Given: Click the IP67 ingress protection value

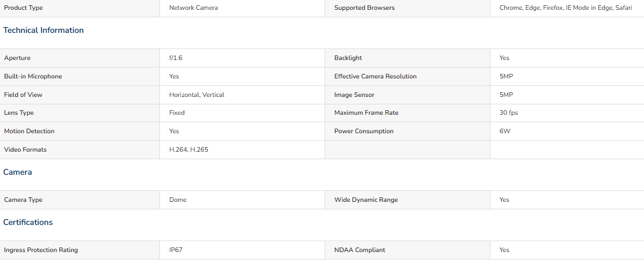Looking at the screenshot, I should pos(176,250).
